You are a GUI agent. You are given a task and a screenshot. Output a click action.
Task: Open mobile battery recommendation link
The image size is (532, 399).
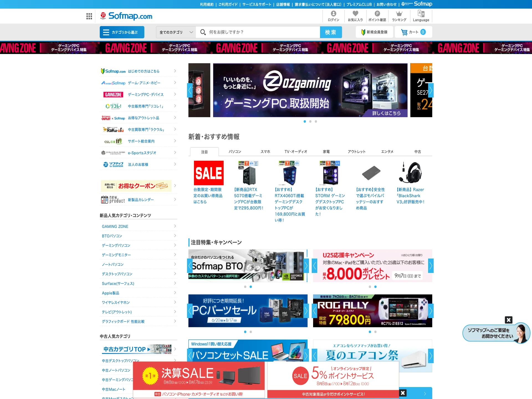[370, 199]
